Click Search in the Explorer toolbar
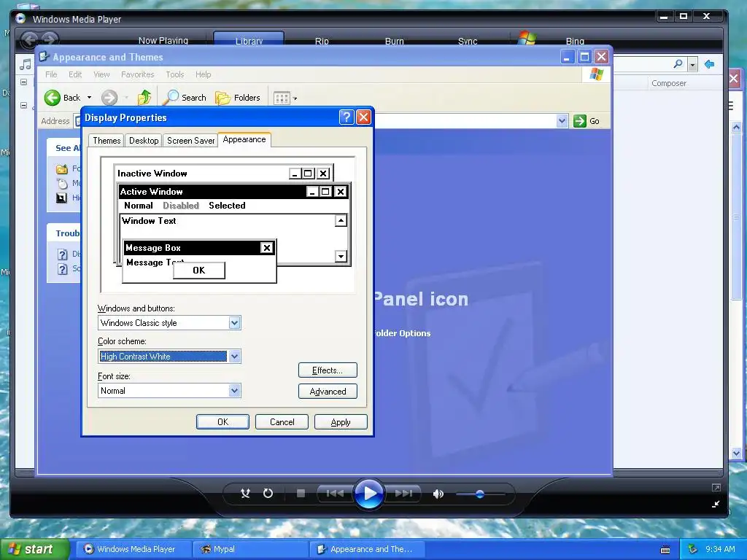The height and width of the screenshot is (560, 747). click(x=185, y=98)
